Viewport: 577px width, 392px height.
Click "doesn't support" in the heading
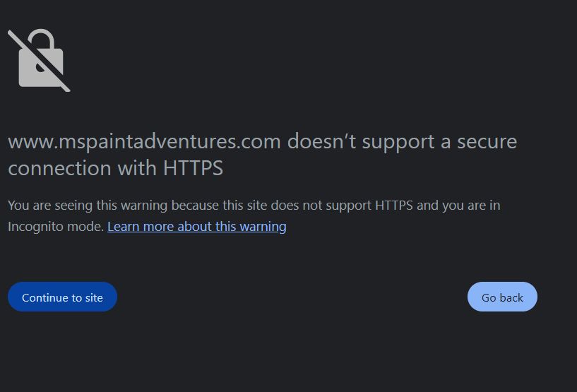(x=361, y=141)
